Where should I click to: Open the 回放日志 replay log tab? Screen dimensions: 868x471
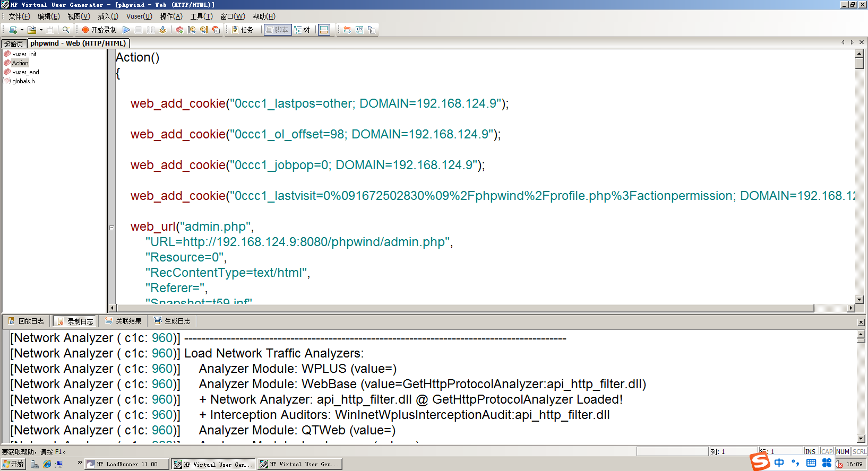pyautogui.click(x=26, y=321)
